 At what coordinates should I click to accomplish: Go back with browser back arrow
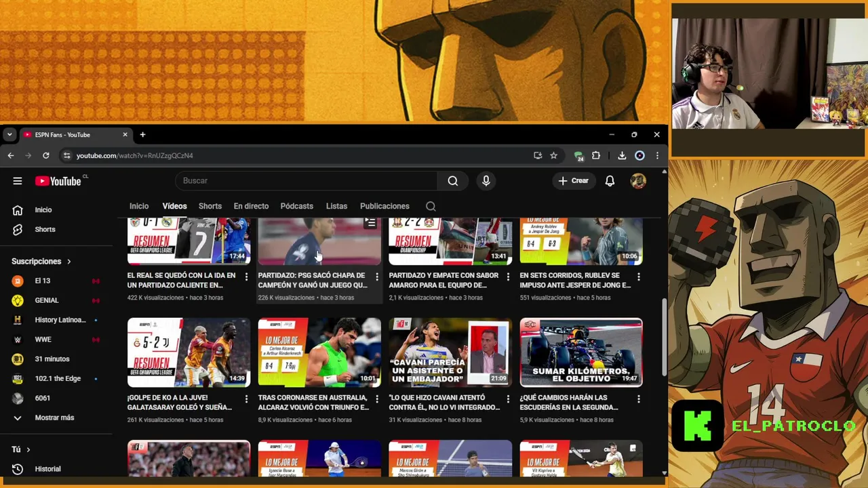tap(11, 155)
